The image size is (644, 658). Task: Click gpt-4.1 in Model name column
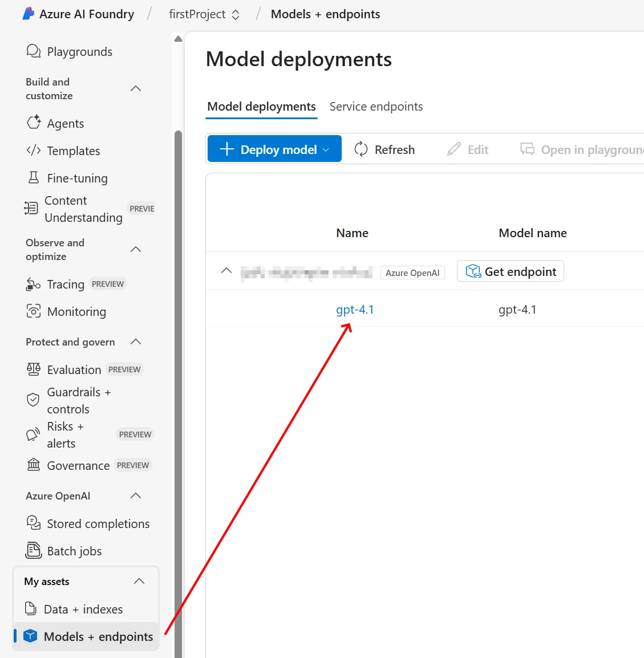click(x=517, y=310)
